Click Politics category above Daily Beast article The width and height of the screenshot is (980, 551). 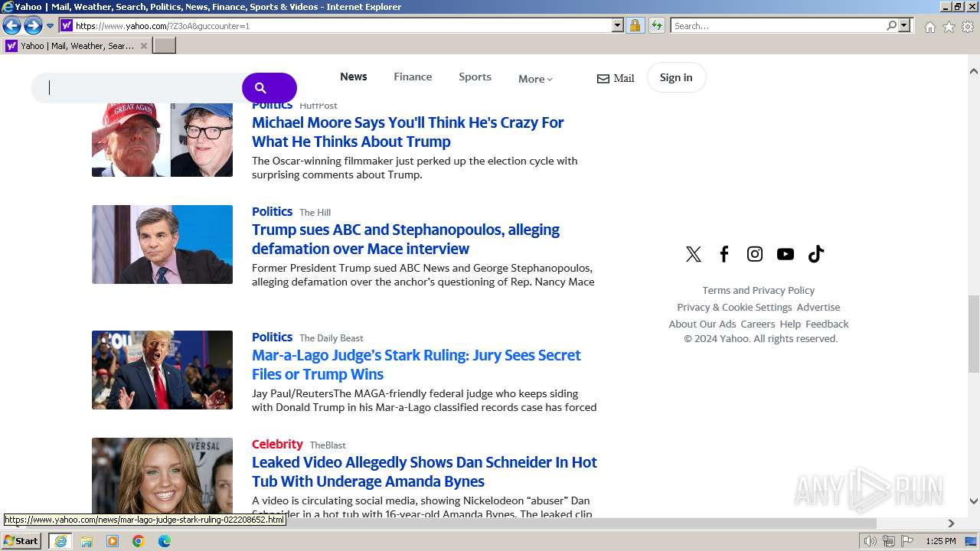point(272,337)
